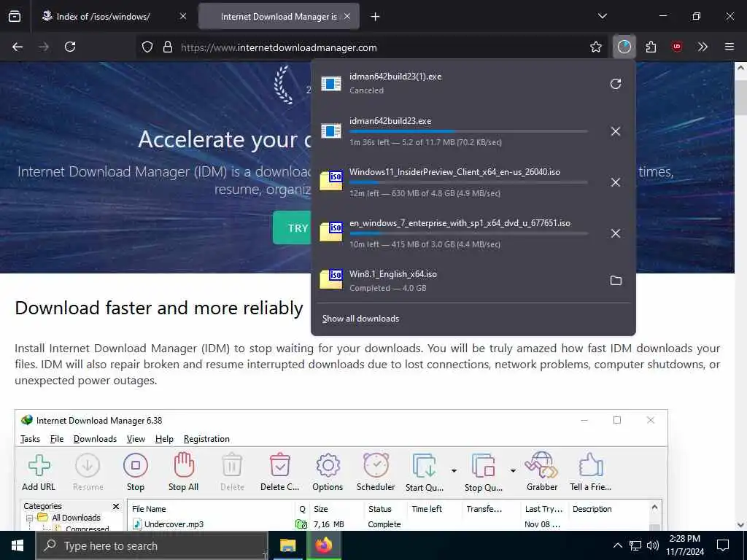Click the IDM Scheduler clock icon
Viewport: 747px width, 560px height.
(x=376, y=472)
